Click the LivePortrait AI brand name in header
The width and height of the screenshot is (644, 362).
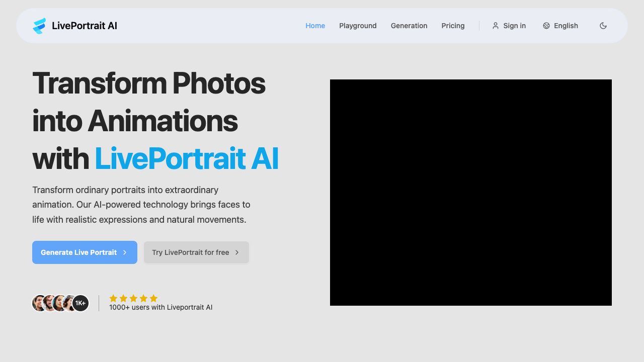[85, 26]
